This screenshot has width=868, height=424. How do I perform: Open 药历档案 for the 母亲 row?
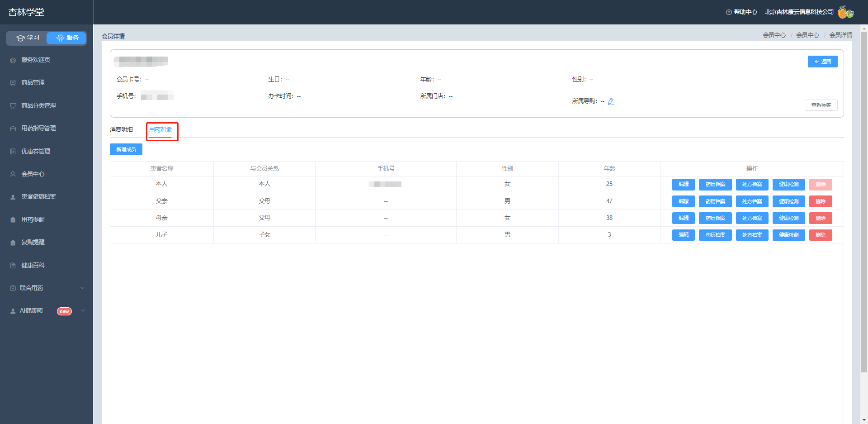(x=715, y=218)
